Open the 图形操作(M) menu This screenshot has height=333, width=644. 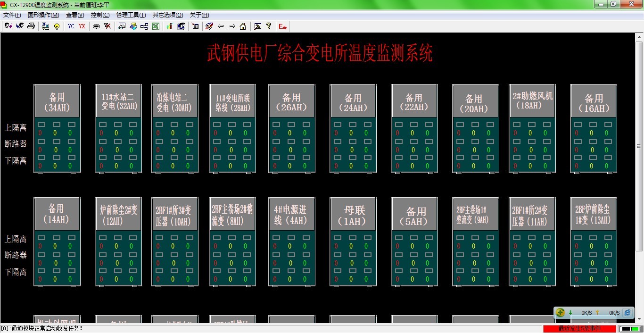click(x=43, y=15)
